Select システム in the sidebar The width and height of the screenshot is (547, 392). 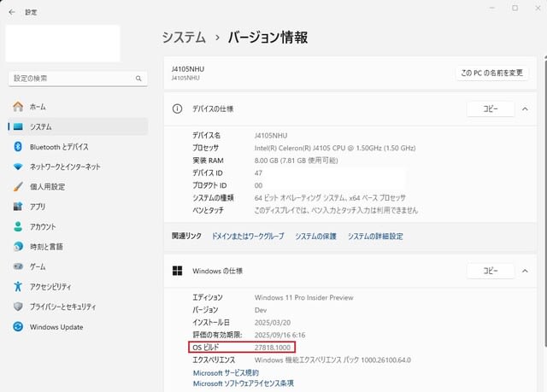[x=78, y=126]
